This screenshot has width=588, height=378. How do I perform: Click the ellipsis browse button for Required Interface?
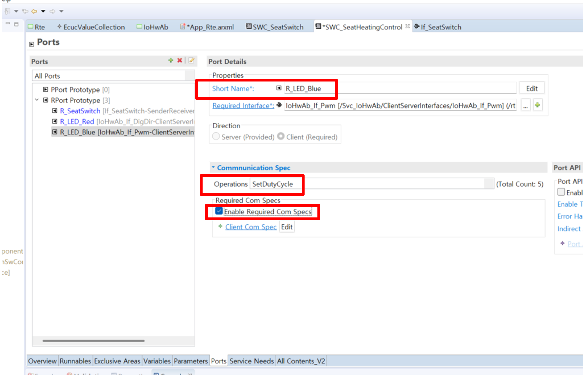526,106
